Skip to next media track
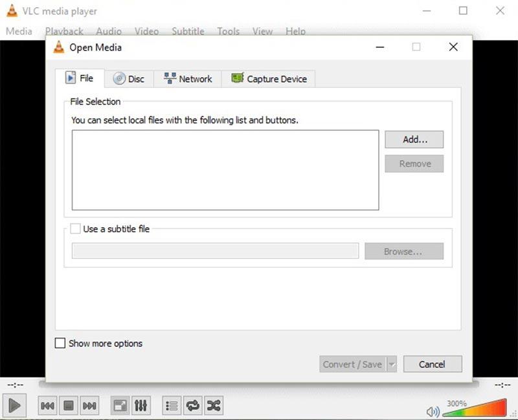 (x=90, y=406)
